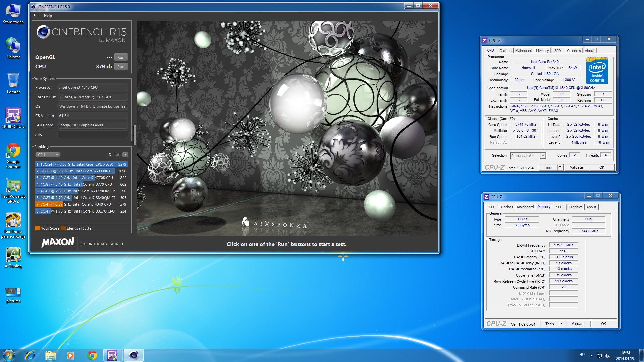Select Core i7-4770K ranking entry
The height and width of the screenshot is (362, 644).
point(82,178)
